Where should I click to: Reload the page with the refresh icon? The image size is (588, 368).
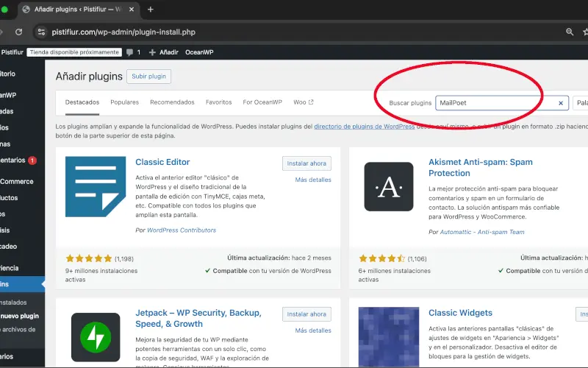pos(19,32)
